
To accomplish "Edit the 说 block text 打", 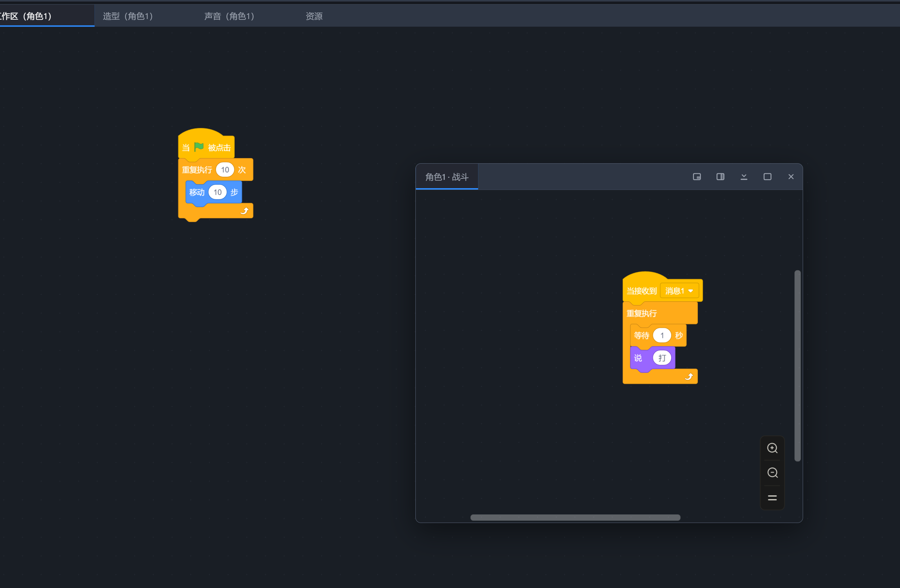I will click(662, 358).
